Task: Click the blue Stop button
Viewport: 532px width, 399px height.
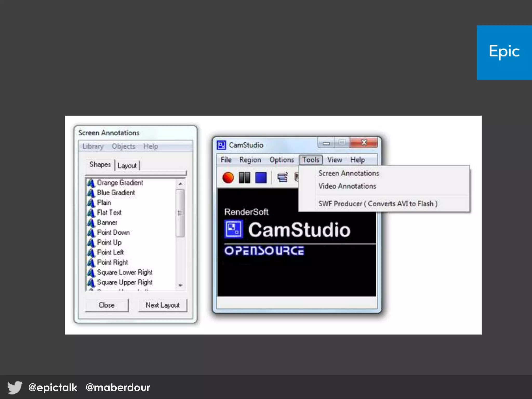Action: [x=261, y=178]
